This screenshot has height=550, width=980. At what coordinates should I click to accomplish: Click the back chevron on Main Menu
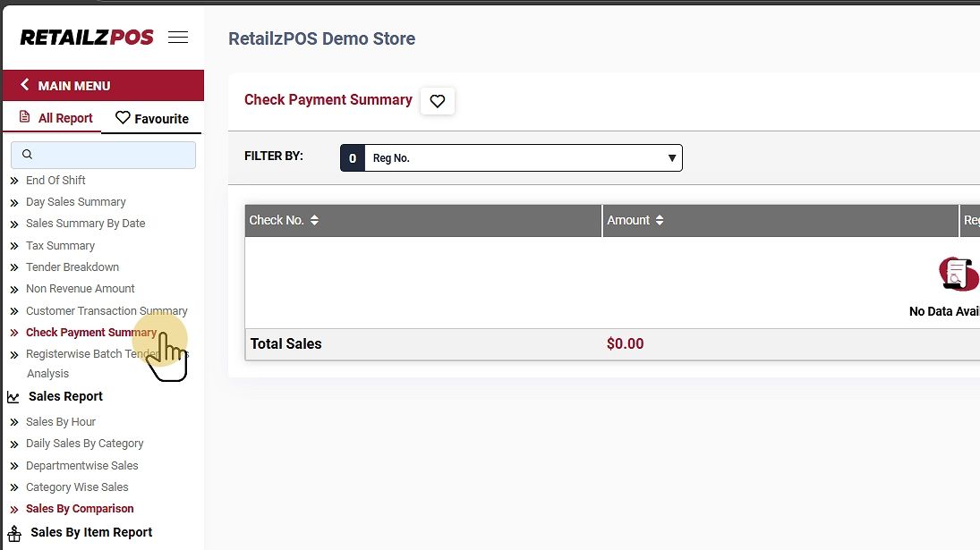(x=25, y=85)
